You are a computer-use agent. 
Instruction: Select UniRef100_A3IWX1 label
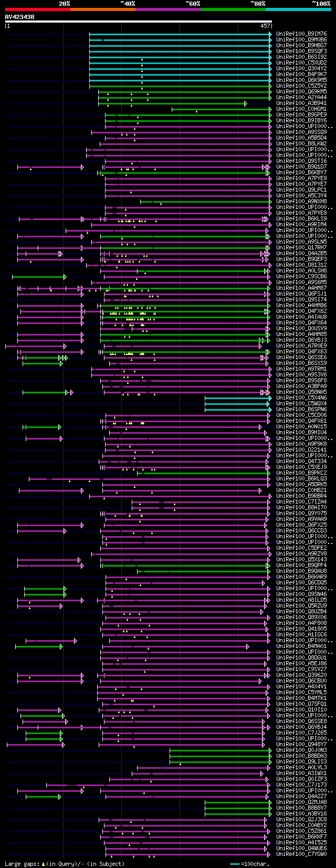coord(301,773)
